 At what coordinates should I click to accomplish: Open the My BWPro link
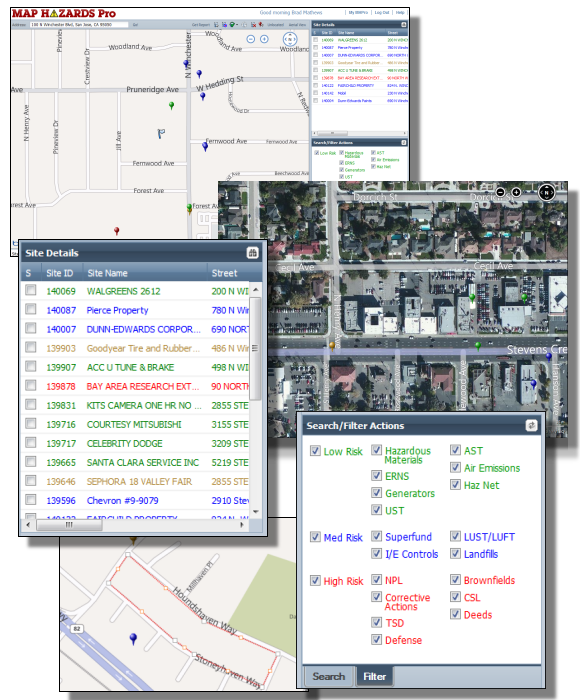click(x=358, y=12)
